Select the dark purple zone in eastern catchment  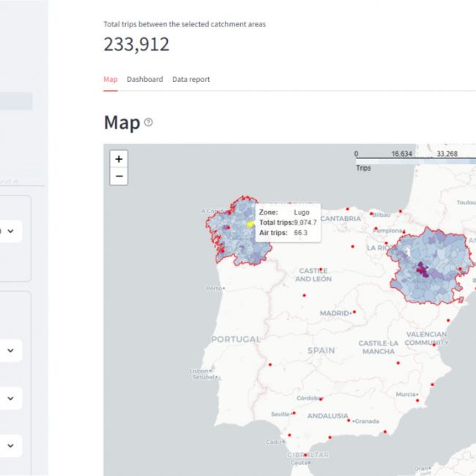click(x=421, y=269)
